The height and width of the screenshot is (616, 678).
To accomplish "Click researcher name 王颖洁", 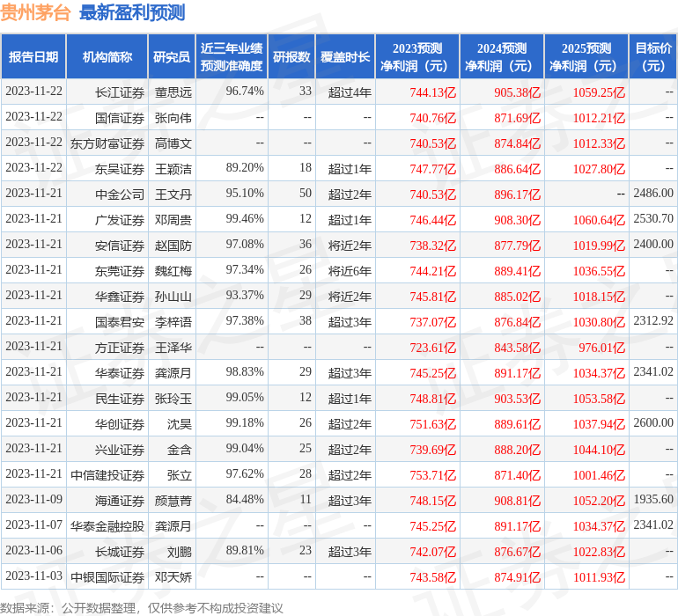I will [x=173, y=169].
